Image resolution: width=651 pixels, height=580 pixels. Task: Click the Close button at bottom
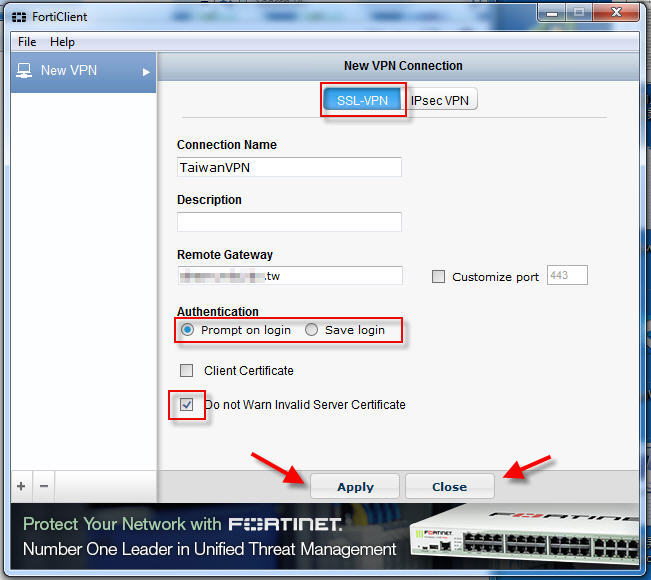click(x=450, y=487)
